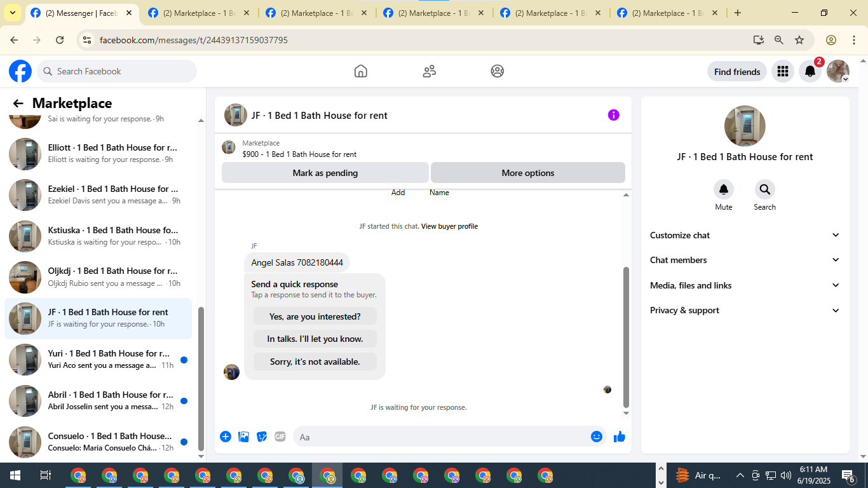Open the Windows notification center icon
The height and width of the screenshot is (488, 868).
848,475
